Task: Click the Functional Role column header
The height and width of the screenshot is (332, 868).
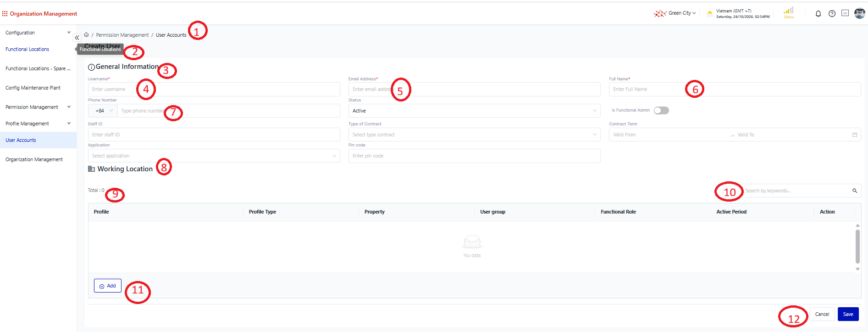Action: coord(618,212)
